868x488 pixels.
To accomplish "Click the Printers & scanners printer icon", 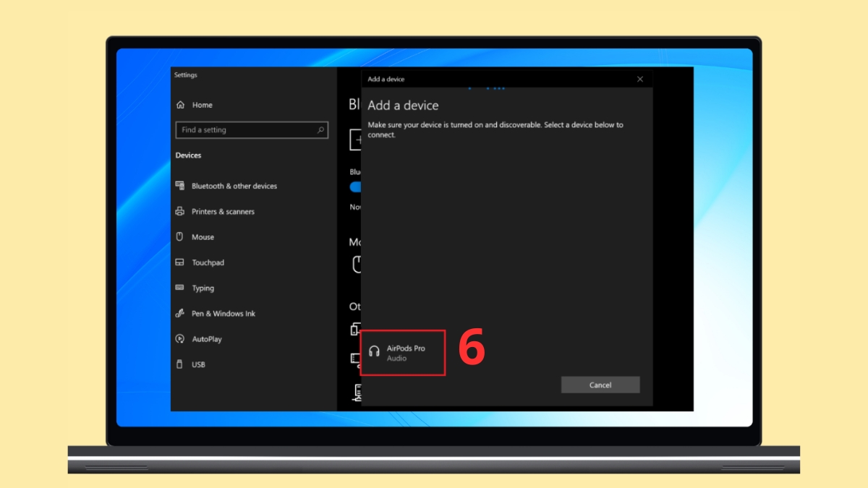I will (180, 211).
